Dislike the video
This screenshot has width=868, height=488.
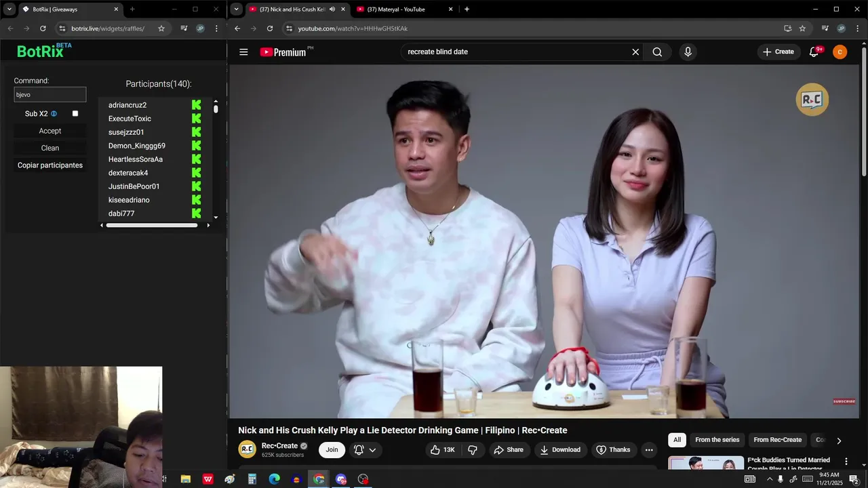pyautogui.click(x=473, y=449)
